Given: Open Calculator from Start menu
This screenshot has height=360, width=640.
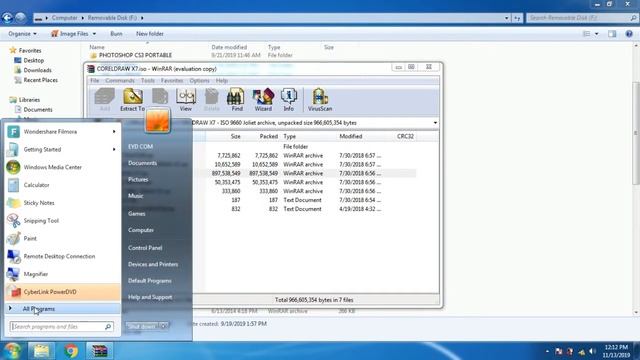Looking at the screenshot, I should 62,185.
